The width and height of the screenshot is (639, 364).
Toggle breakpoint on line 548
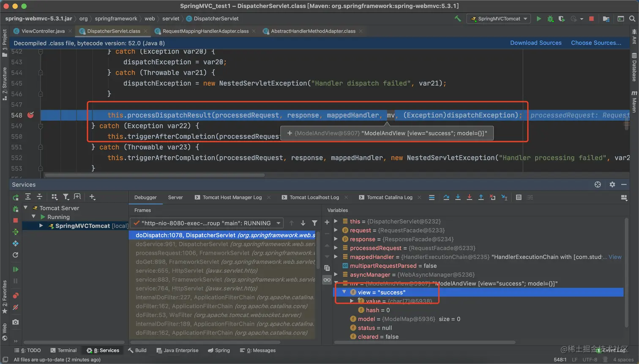[30, 115]
